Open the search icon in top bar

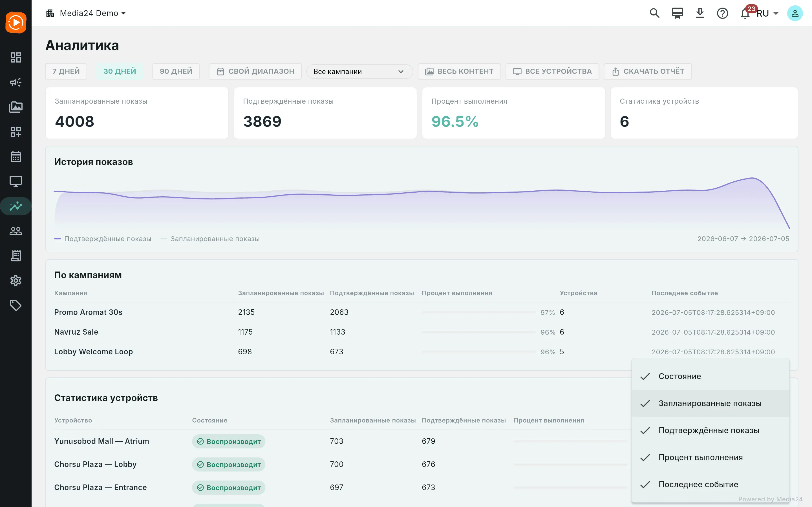tap(654, 13)
